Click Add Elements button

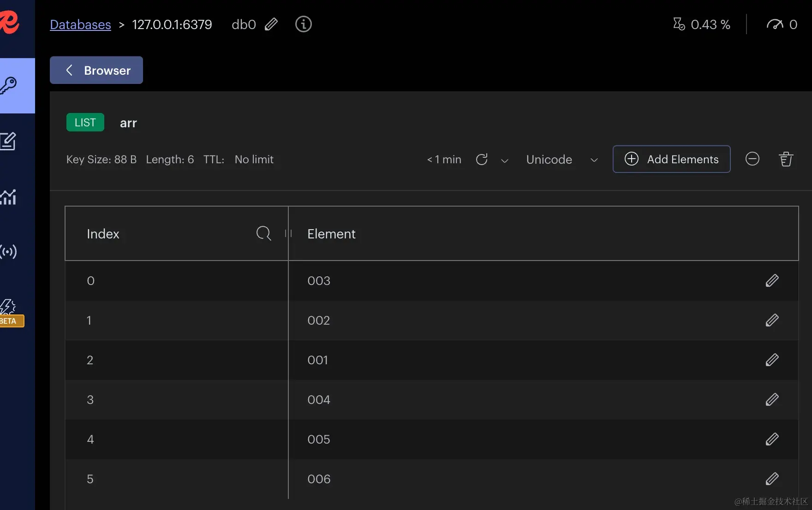coord(671,159)
